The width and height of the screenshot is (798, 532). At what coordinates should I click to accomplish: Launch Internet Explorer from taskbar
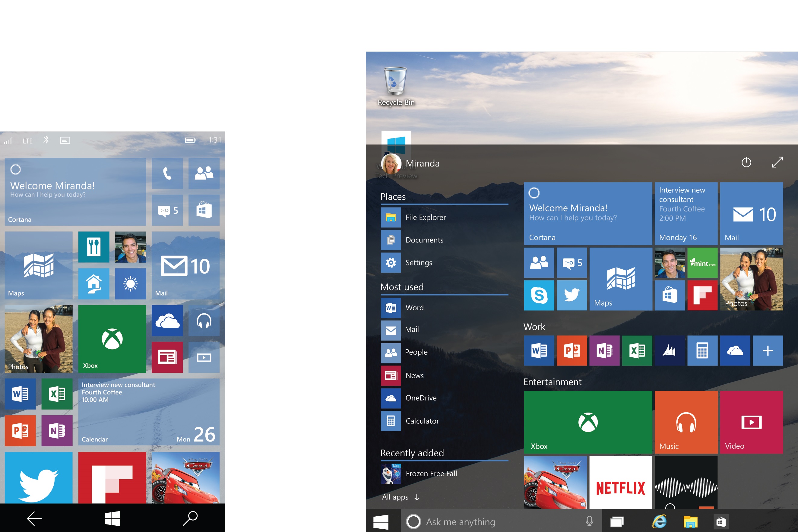[x=659, y=521]
